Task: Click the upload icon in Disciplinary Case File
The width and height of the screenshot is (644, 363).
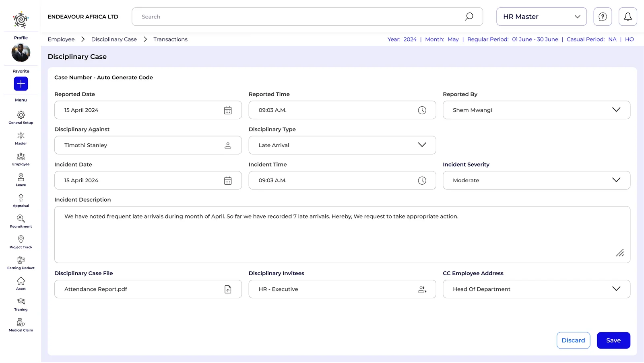Action: [228, 289]
